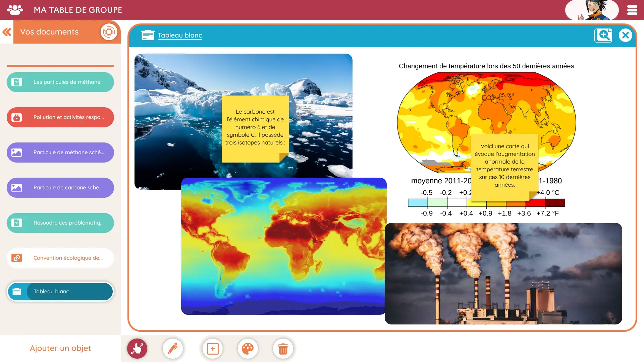Open the settings gear on Vos documents panel
644x362 pixels.
(x=109, y=31)
